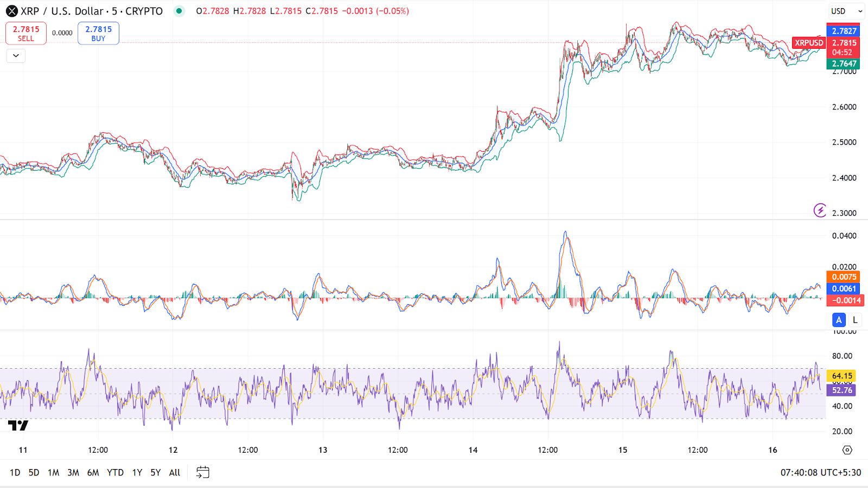Select the 1Y time range

point(137,473)
